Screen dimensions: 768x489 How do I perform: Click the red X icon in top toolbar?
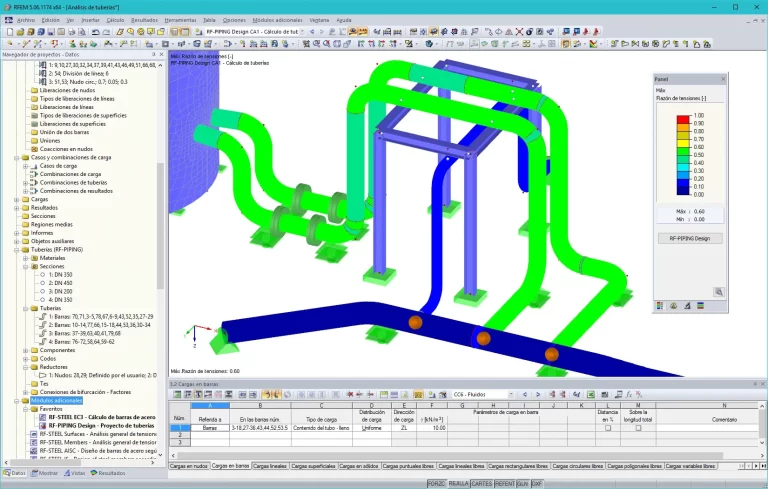point(519,32)
